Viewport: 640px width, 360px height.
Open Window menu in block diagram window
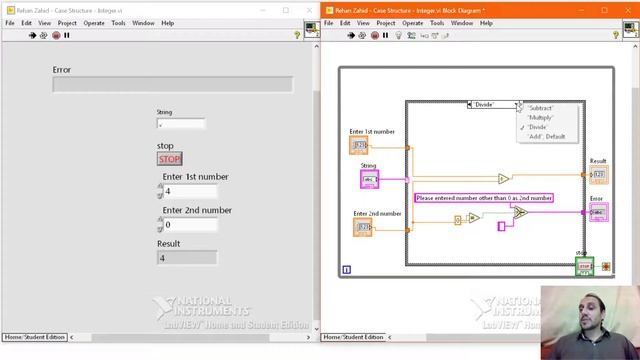pyautogui.click(x=462, y=23)
